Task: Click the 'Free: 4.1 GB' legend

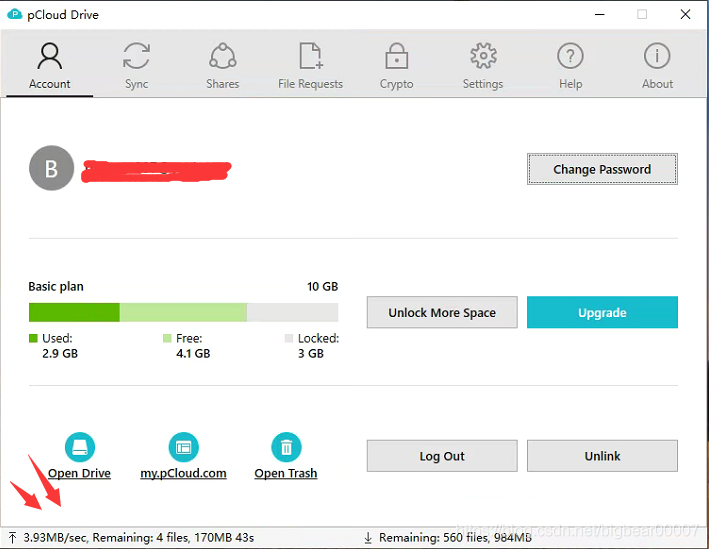Action: click(187, 346)
